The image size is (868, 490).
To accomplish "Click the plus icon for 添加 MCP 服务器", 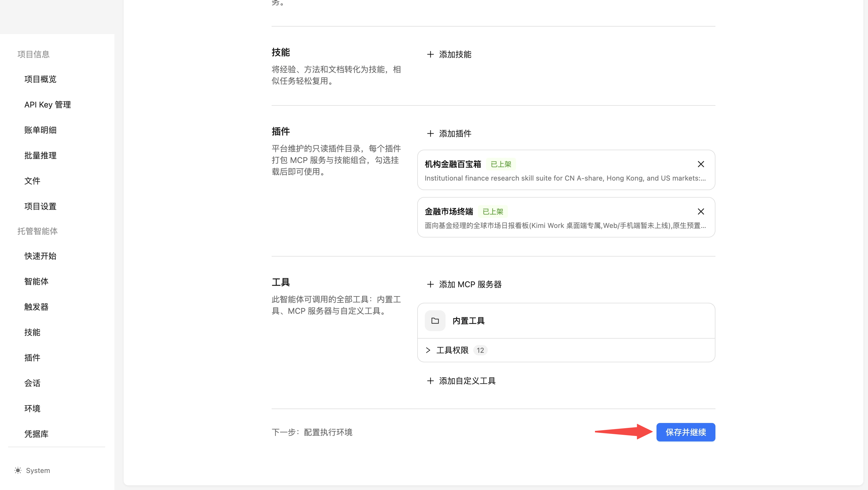I will tap(430, 284).
